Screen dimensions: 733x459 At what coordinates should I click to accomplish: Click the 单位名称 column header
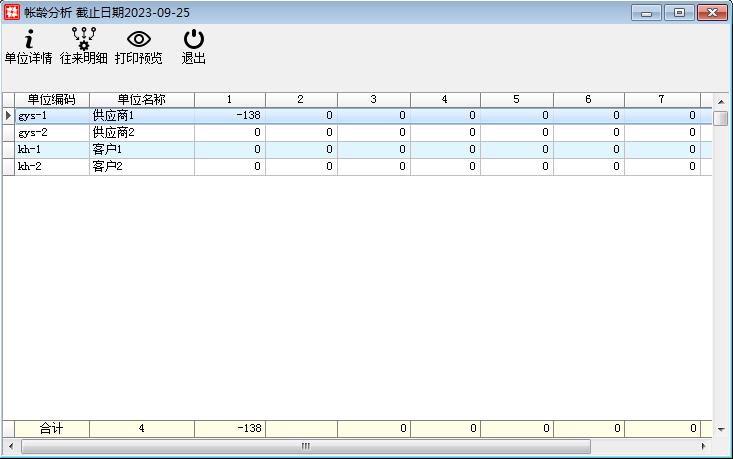tap(141, 100)
